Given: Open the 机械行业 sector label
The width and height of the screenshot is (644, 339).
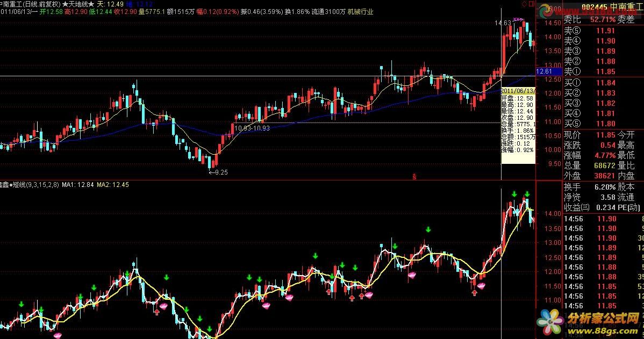Looking at the screenshot, I should pyautogui.click(x=361, y=12).
